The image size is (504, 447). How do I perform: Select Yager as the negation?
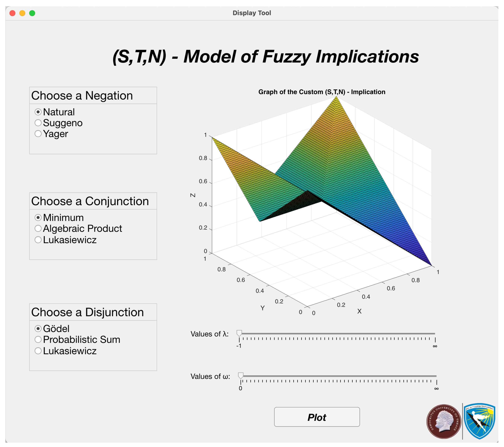38,134
